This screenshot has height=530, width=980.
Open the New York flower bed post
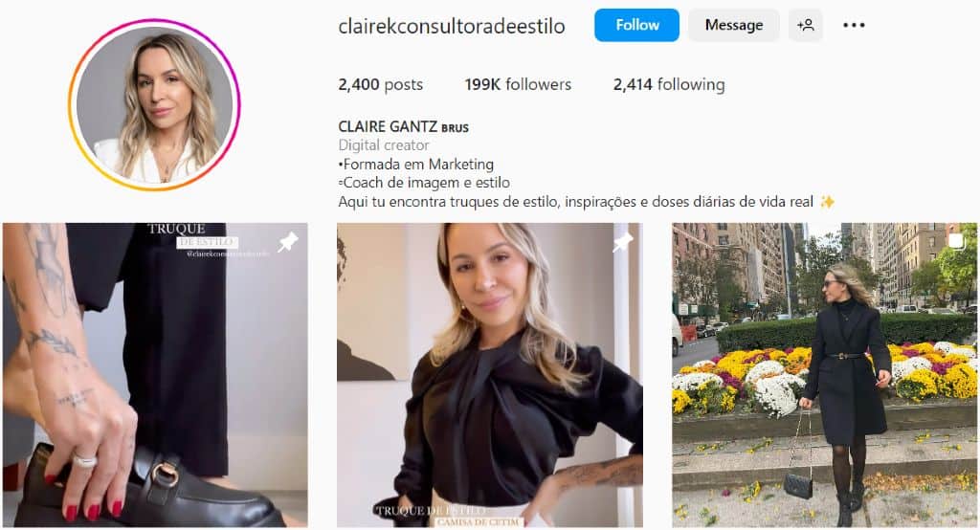coord(824,375)
